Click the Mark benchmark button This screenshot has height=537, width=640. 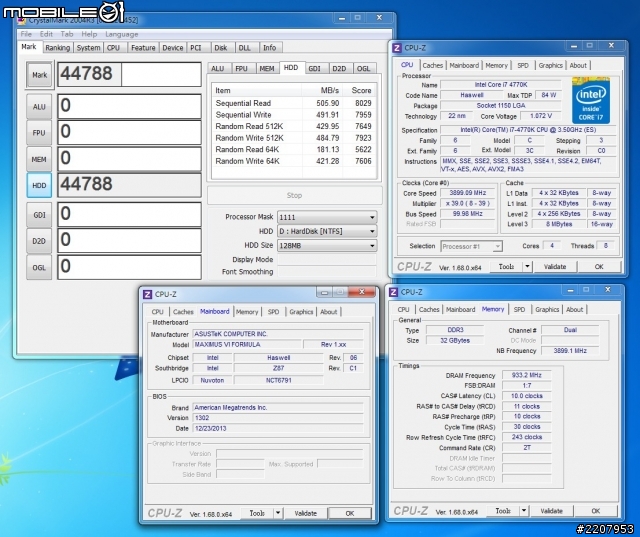[x=40, y=75]
